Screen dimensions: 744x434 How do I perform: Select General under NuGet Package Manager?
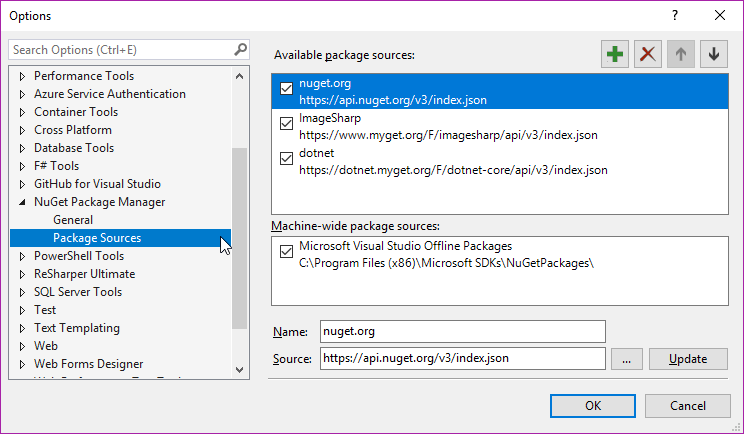pyautogui.click(x=73, y=220)
